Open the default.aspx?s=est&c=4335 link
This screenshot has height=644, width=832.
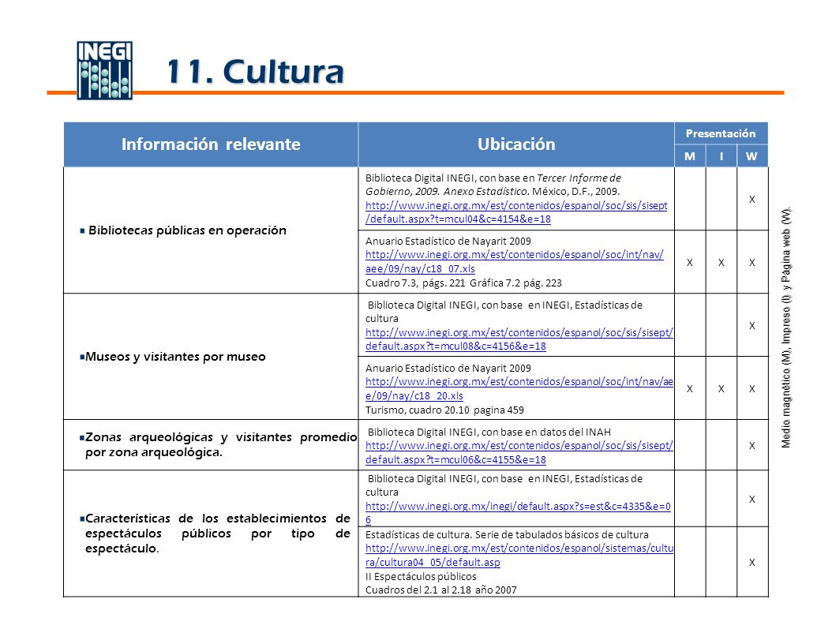(518, 513)
